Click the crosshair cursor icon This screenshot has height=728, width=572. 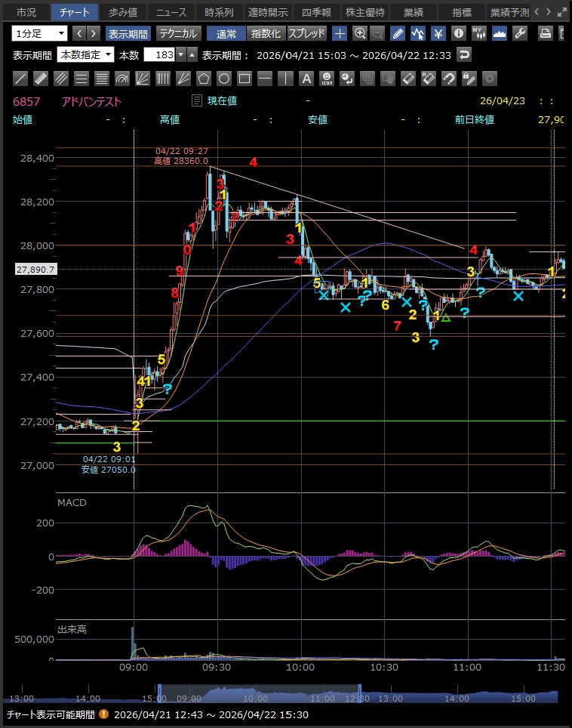coord(340,33)
